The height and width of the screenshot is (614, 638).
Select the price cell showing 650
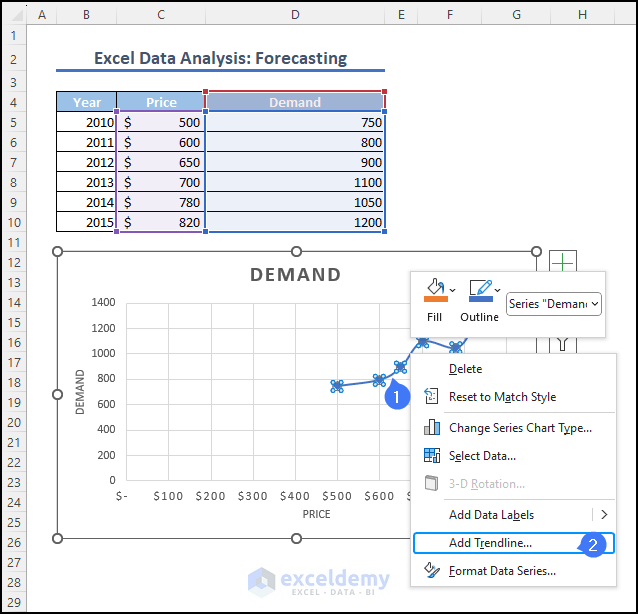tap(161, 162)
